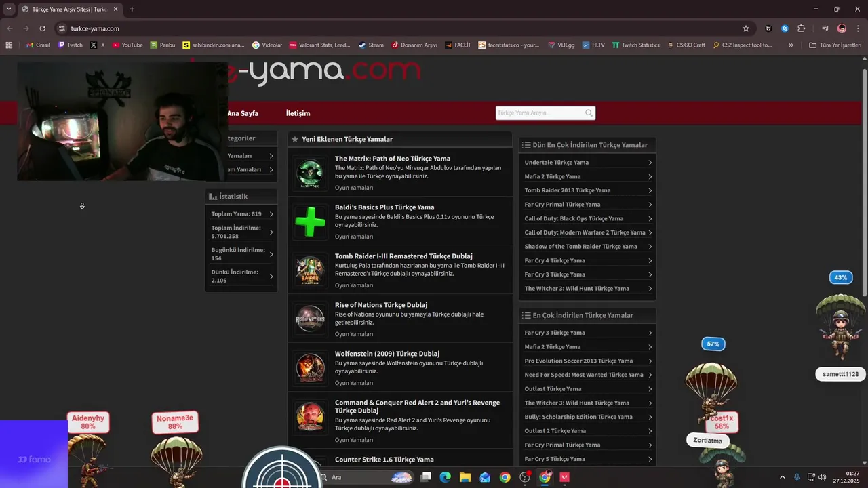The image size is (868, 488).
Task: Click the volume icon in system tray
Action: 822,477
